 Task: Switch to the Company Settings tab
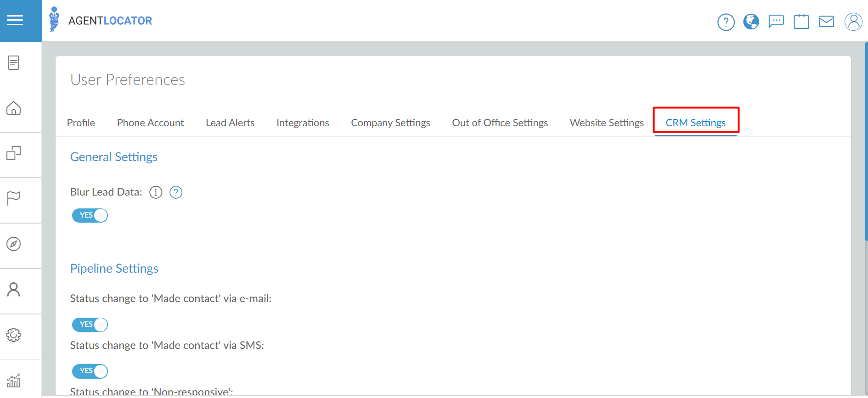pyautogui.click(x=390, y=123)
